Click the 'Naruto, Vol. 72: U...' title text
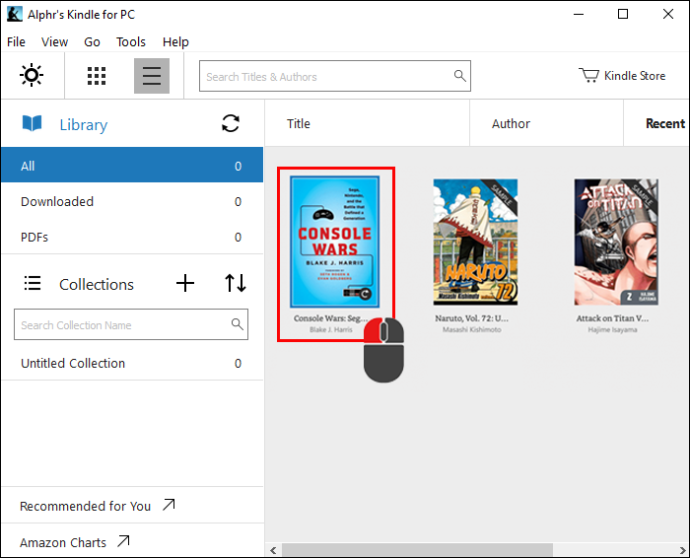 pos(472,318)
